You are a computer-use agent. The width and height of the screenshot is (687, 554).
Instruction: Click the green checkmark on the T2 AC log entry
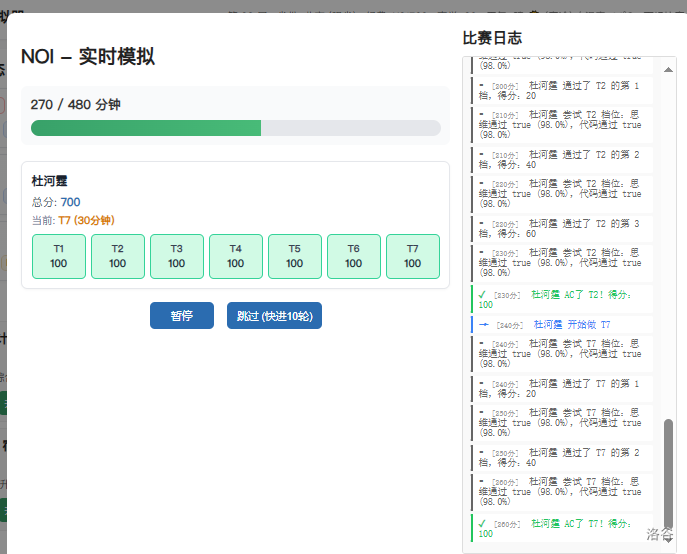coord(482,295)
